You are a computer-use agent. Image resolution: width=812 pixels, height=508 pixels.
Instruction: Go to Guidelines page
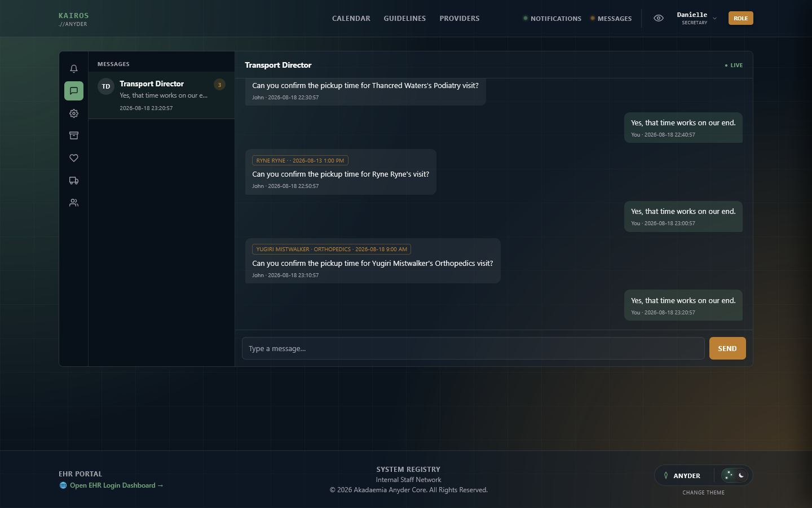point(405,19)
